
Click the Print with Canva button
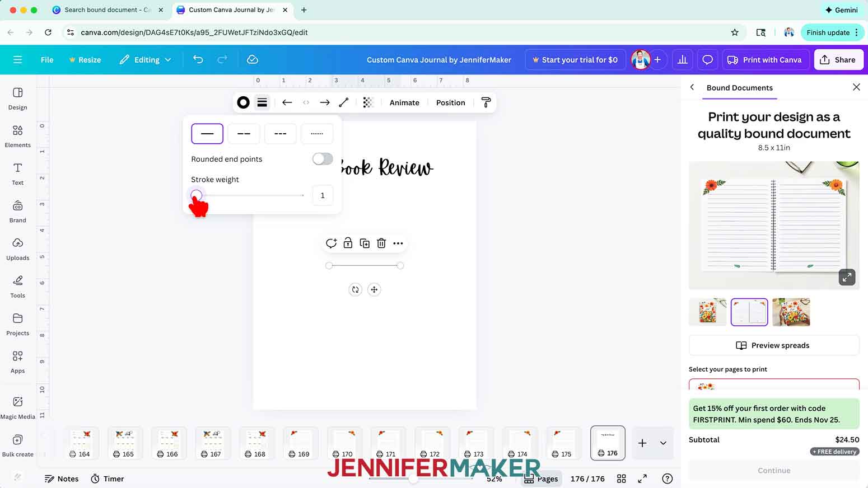(765, 60)
